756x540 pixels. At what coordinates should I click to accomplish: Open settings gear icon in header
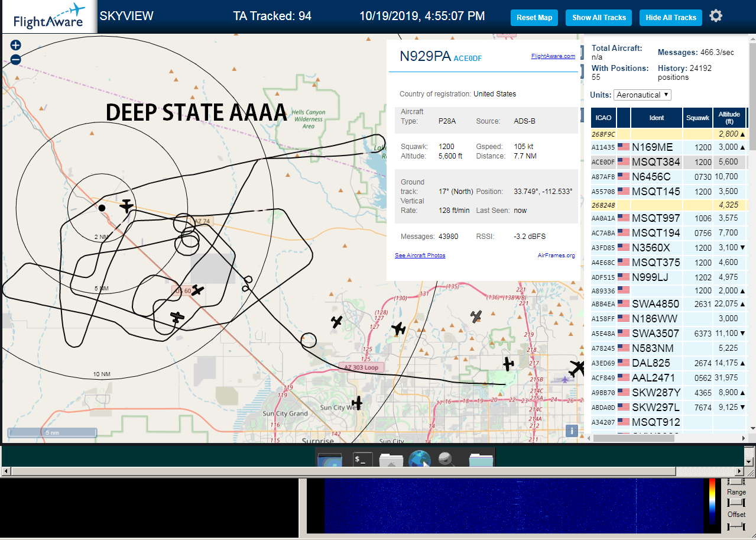[x=716, y=16]
